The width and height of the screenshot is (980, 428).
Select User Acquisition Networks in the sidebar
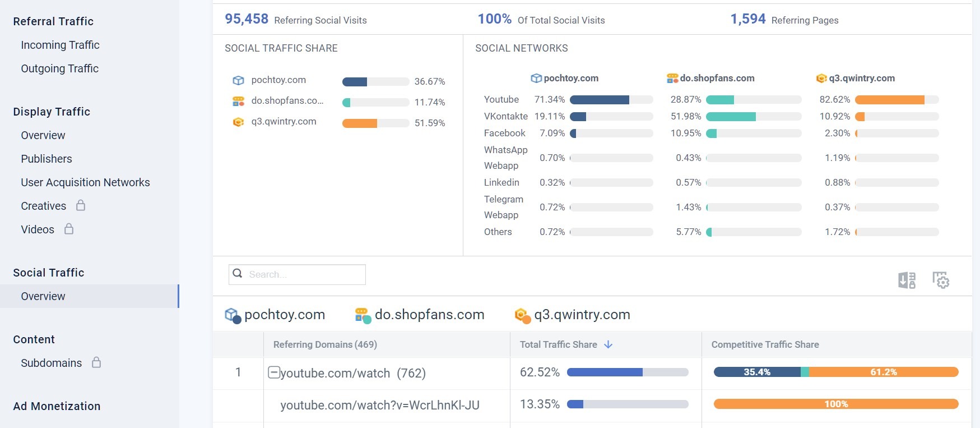pos(85,182)
